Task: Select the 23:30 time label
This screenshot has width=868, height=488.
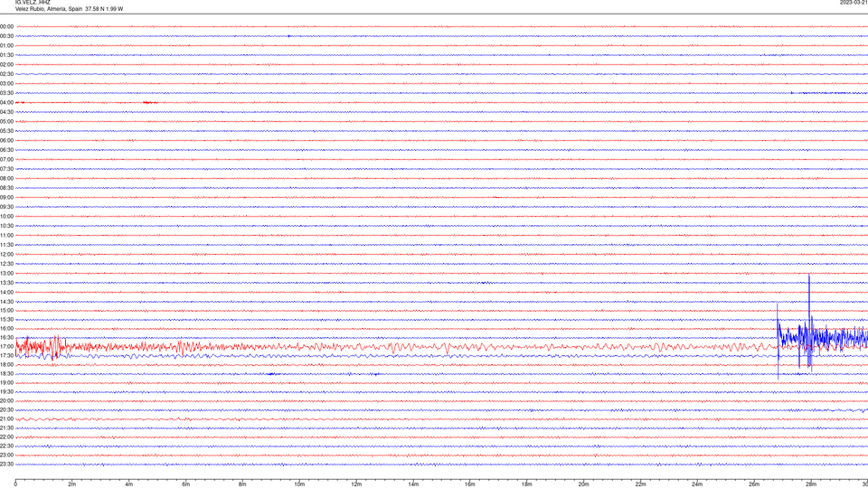Action: (x=6, y=465)
